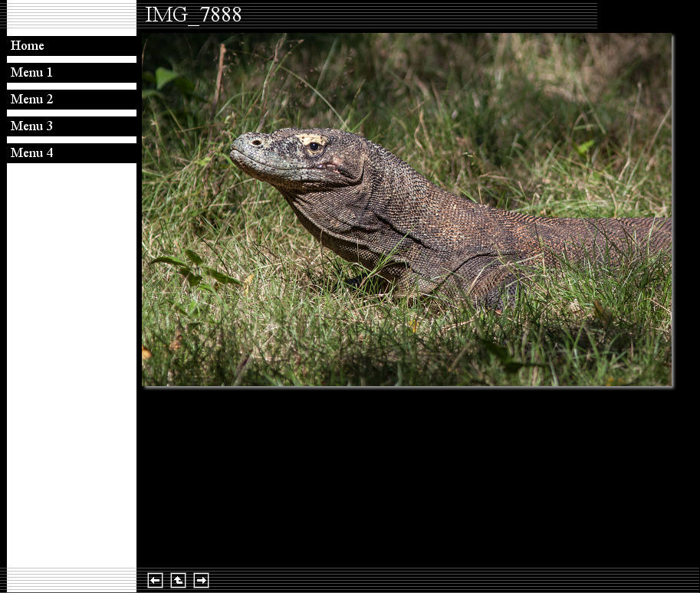Image resolution: width=700 pixels, height=593 pixels.
Task: Choose Menu 3 in the navigation
Action: [31, 126]
